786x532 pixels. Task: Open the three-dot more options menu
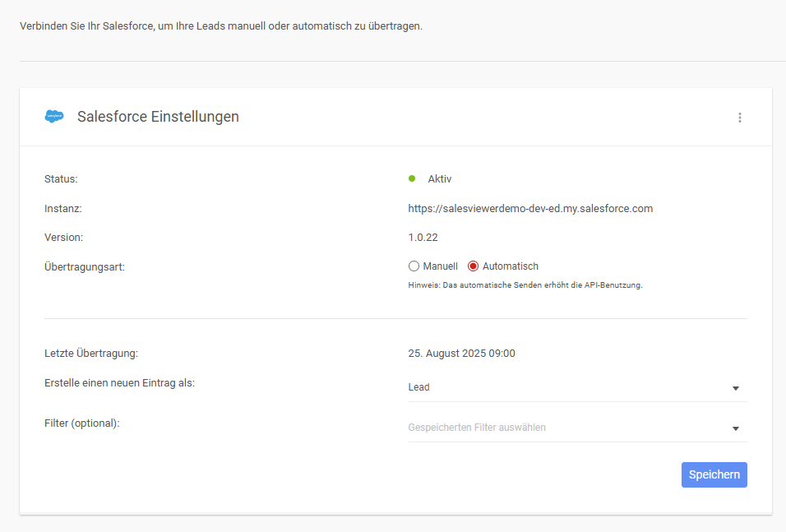click(x=739, y=118)
